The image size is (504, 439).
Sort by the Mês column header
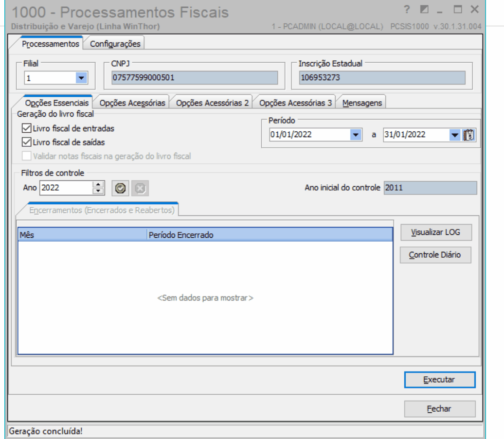tap(83, 235)
